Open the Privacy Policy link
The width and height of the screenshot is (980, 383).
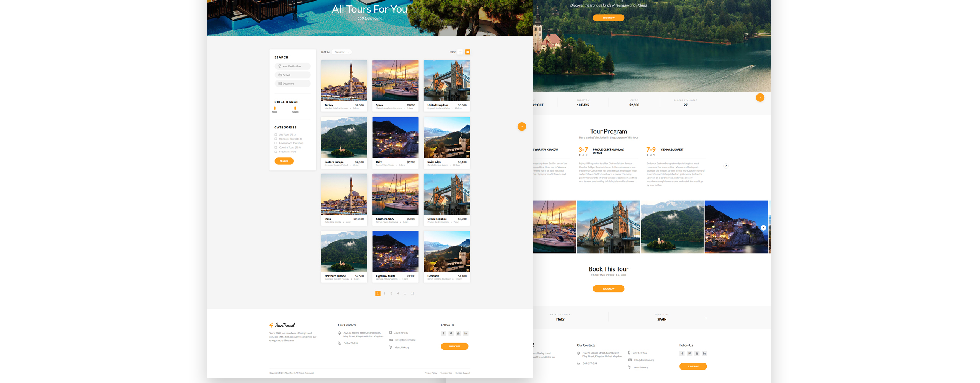click(x=431, y=373)
